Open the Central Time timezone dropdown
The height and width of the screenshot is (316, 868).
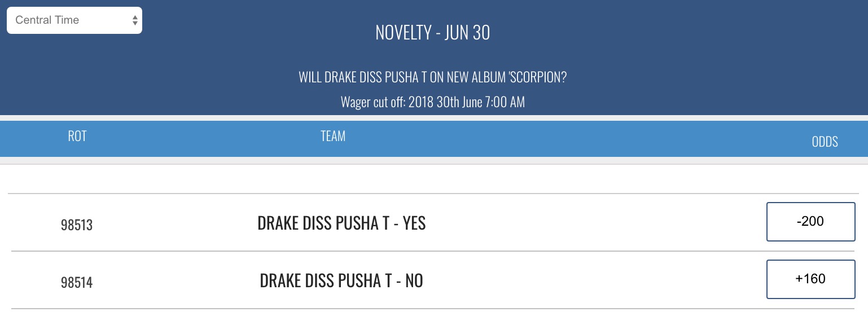click(74, 20)
